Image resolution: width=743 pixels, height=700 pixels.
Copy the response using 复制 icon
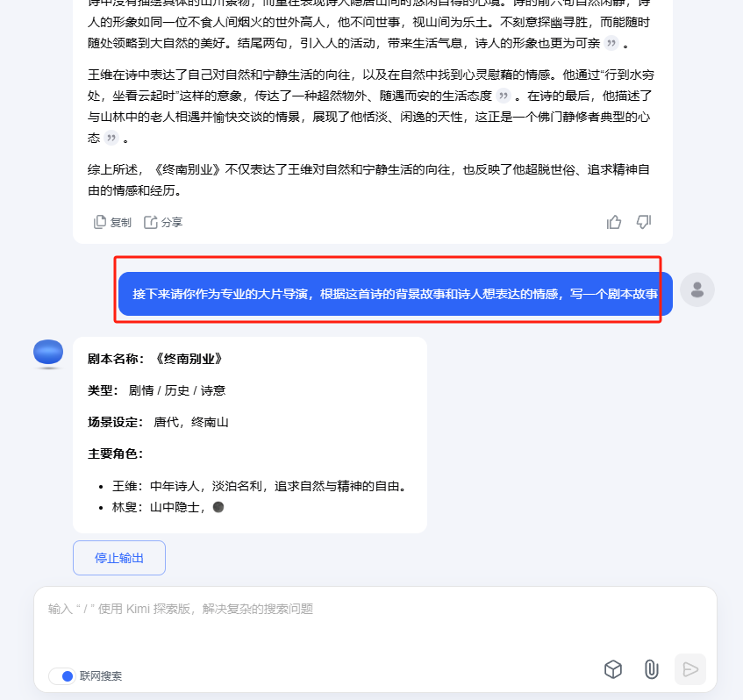[112, 222]
